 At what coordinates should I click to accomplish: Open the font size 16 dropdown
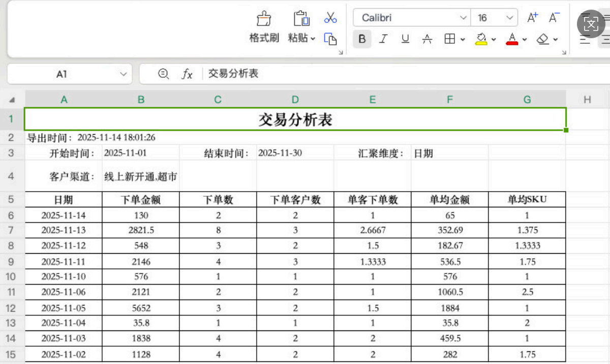[510, 18]
